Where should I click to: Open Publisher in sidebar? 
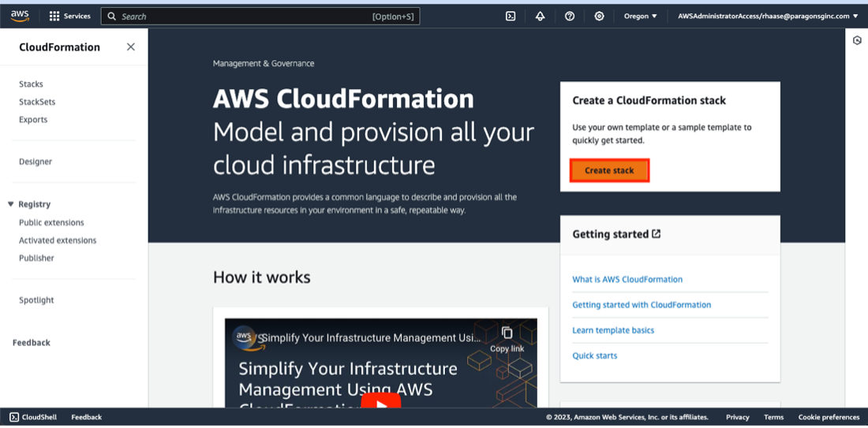[36, 258]
